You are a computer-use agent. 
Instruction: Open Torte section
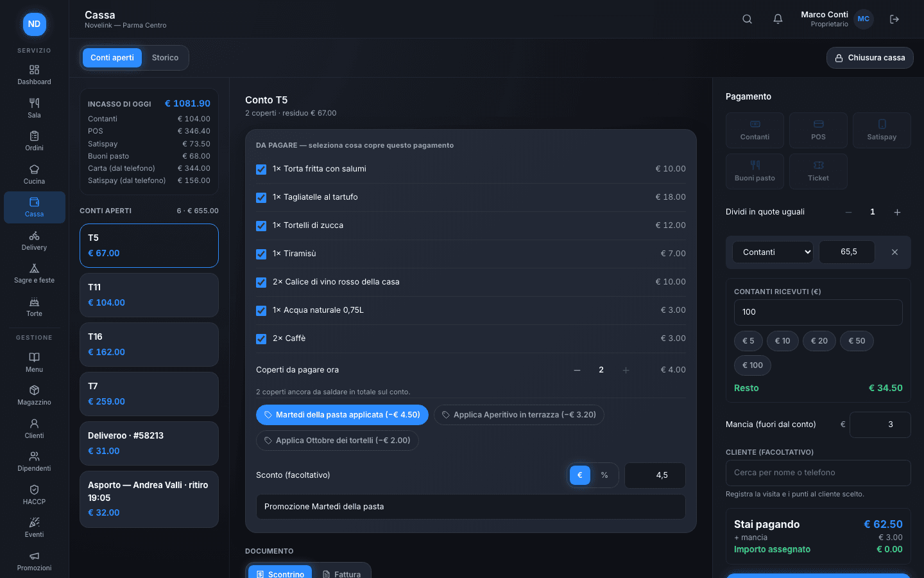[35, 306]
